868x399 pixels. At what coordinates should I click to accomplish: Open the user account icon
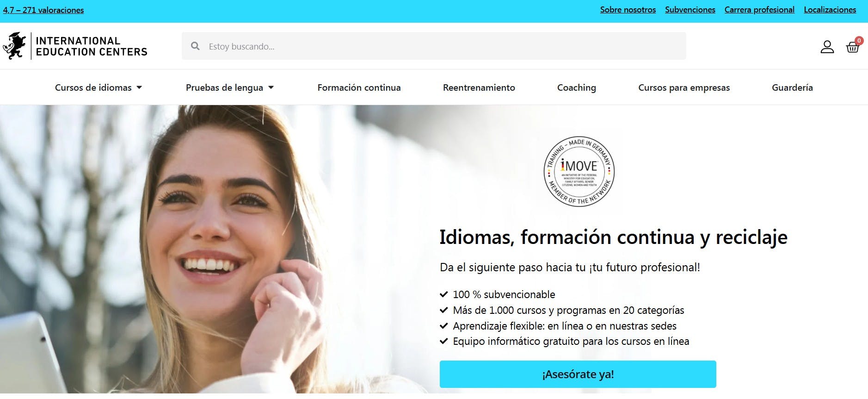(827, 47)
